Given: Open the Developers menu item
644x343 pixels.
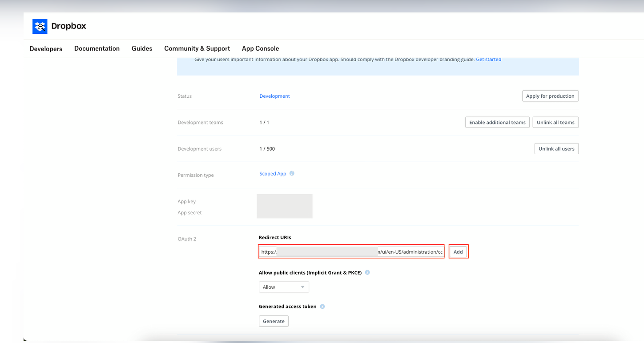Looking at the screenshot, I should (x=46, y=49).
